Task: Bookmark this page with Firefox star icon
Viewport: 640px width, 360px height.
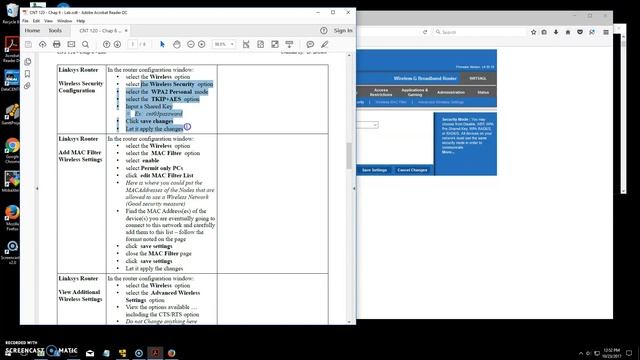Action: pos(533,32)
